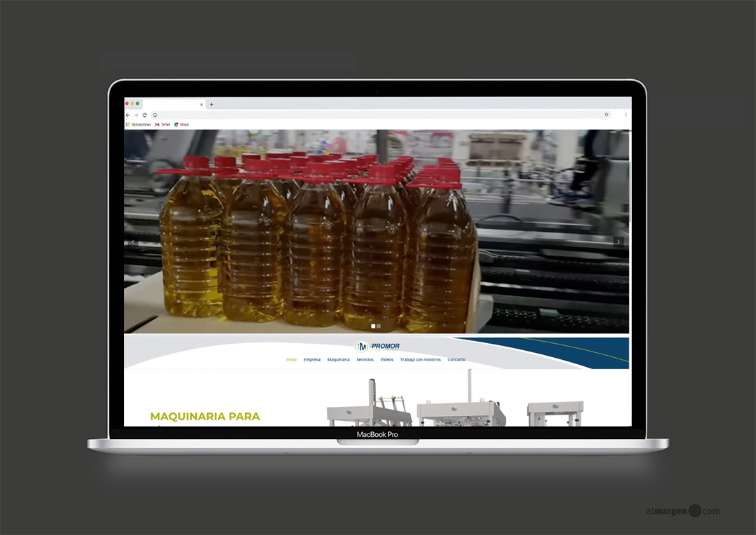Open the "Maquinaria" menu item

click(x=339, y=359)
